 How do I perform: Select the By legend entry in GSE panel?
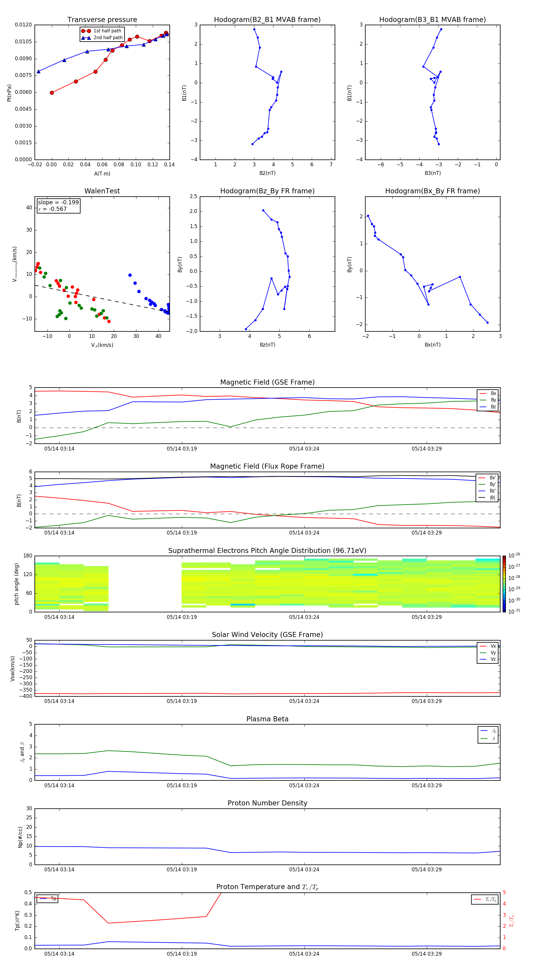point(488,400)
